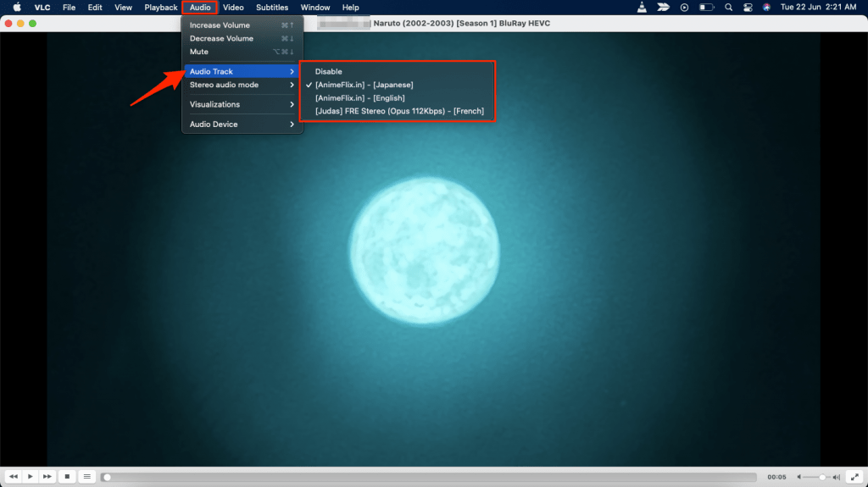Stop playback with the stop button
This screenshot has height=487, width=868.
(68, 477)
